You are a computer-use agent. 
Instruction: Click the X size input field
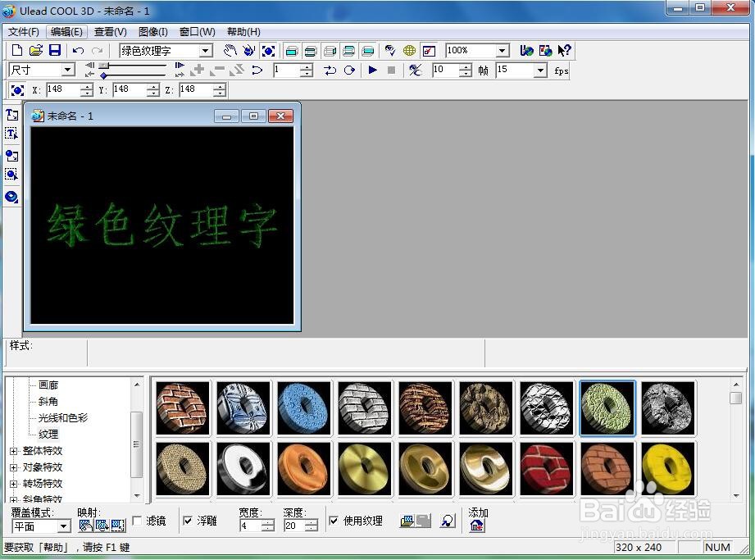(x=64, y=89)
